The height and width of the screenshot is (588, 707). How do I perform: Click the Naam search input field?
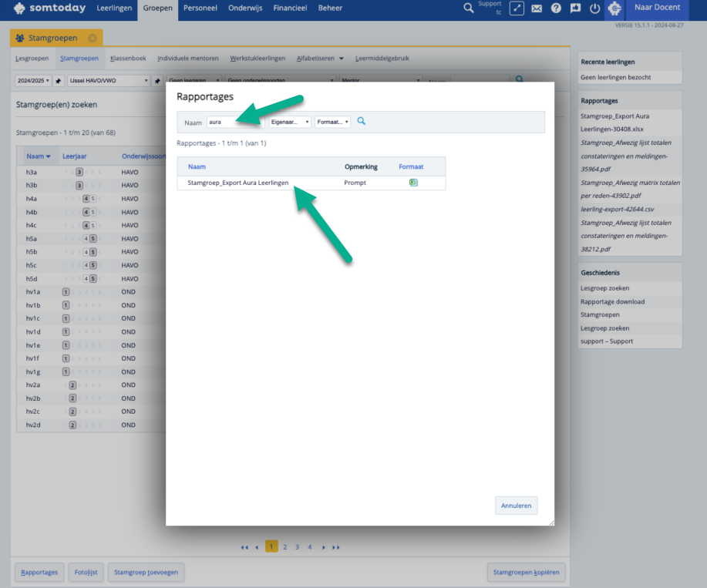(234, 122)
